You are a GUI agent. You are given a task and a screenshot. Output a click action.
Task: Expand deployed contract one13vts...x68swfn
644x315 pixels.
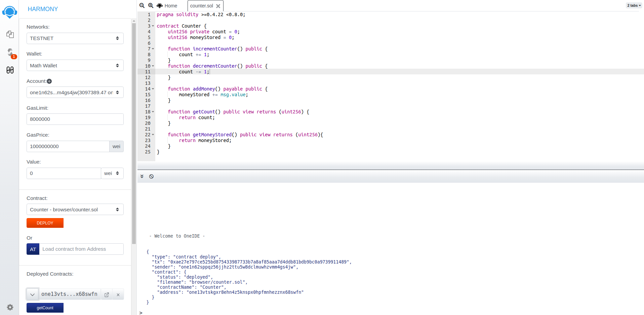[x=32, y=294]
